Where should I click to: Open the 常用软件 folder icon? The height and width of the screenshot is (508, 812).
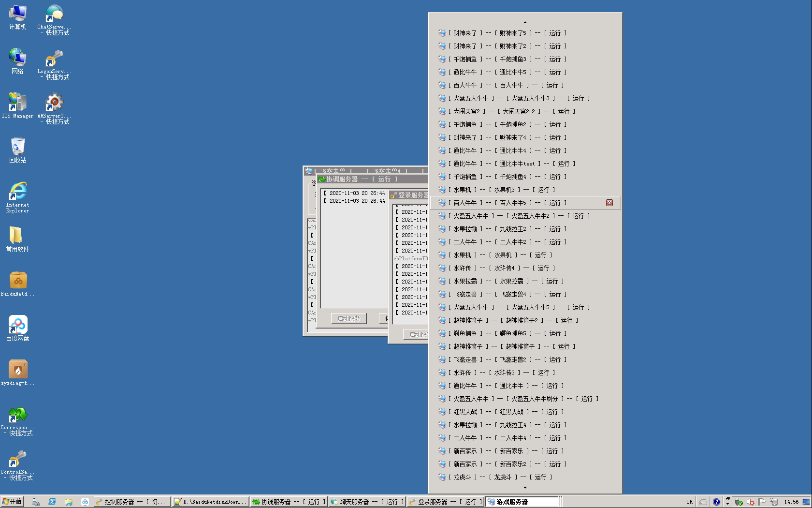(18, 239)
